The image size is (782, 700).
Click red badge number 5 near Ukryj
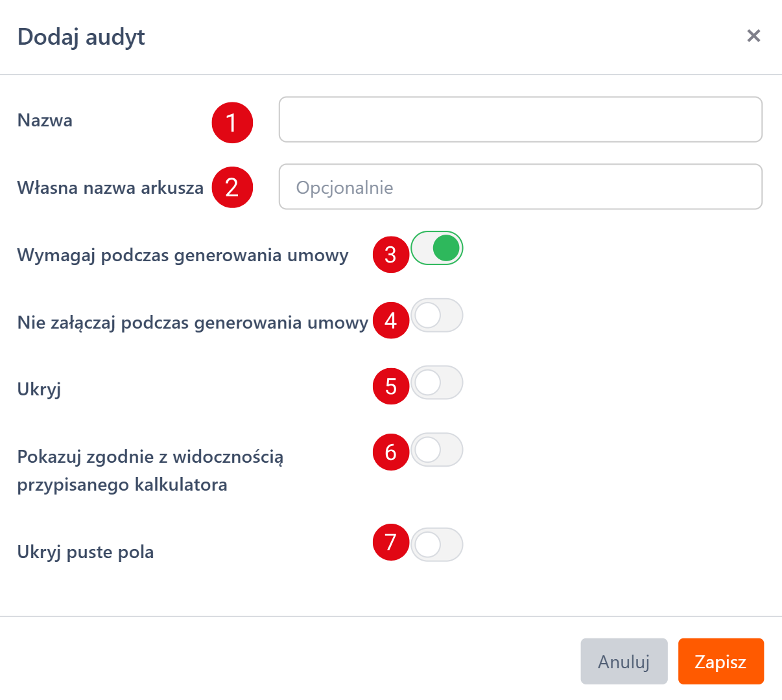[390, 386]
